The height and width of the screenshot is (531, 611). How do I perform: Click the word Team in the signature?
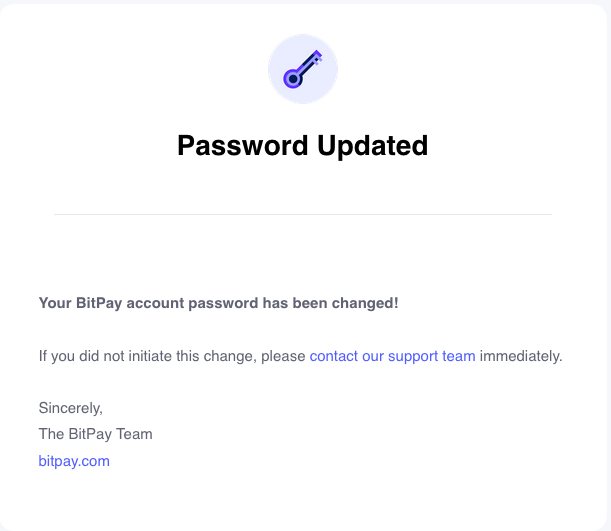tap(134, 434)
